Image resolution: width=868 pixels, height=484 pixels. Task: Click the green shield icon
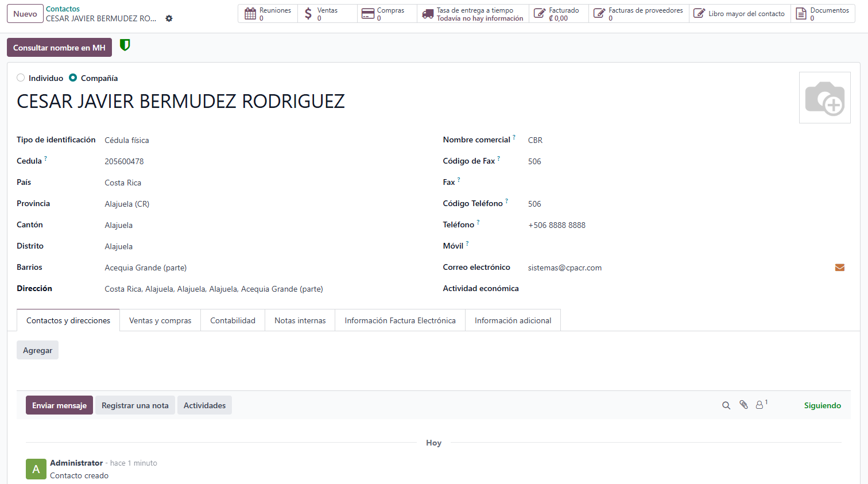[125, 45]
